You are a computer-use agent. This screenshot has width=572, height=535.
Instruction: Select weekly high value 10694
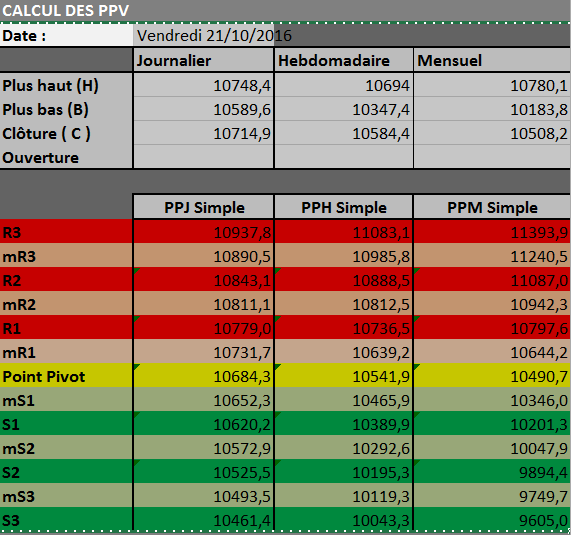pyautogui.click(x=344, y=85)
